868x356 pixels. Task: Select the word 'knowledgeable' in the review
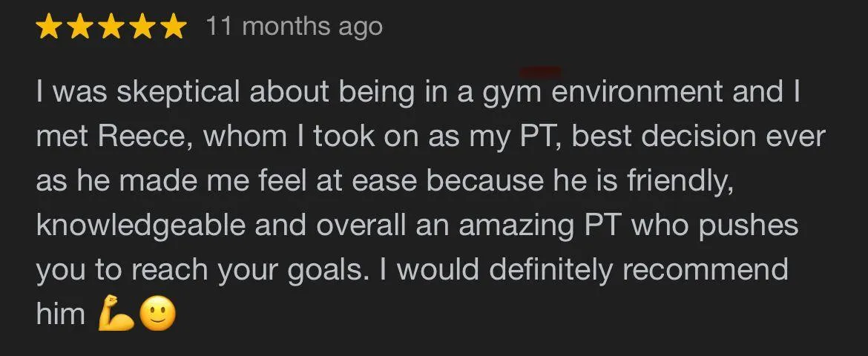pyautogui.click(x=141, y=226)
